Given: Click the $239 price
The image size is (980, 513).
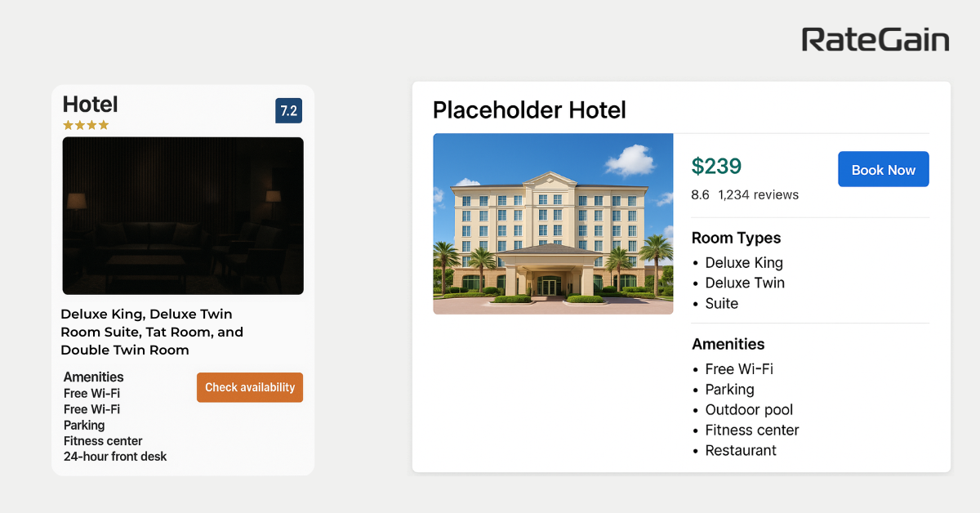Looking at the screenshot, I should click(716, 167).
